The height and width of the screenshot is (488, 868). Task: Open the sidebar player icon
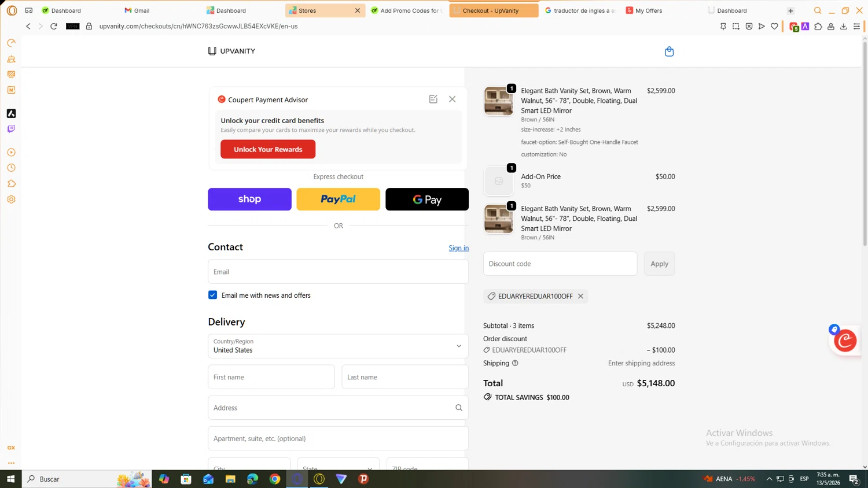coord(11,152)
